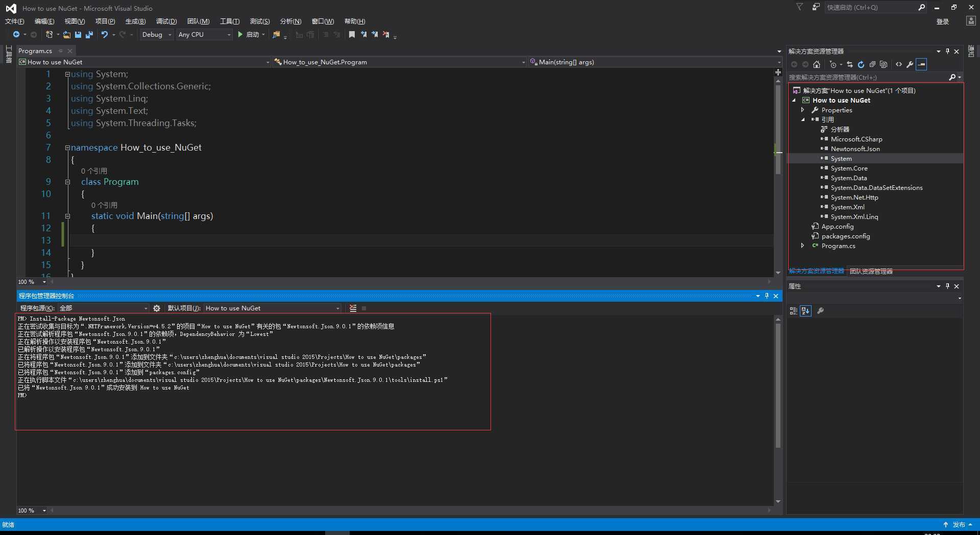Clear all bookmarks with the red X icon

point(386,35)
